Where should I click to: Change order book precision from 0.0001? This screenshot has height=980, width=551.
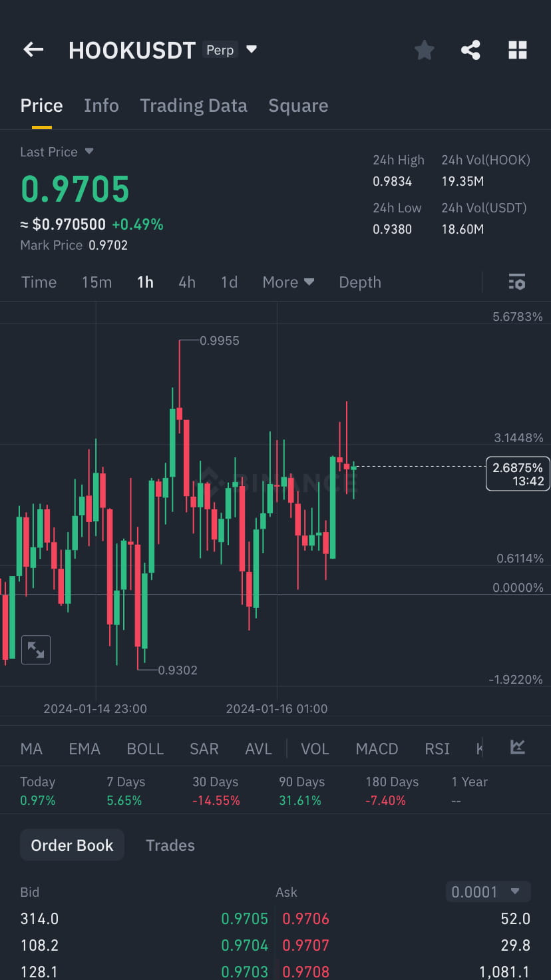coord(488,892)
